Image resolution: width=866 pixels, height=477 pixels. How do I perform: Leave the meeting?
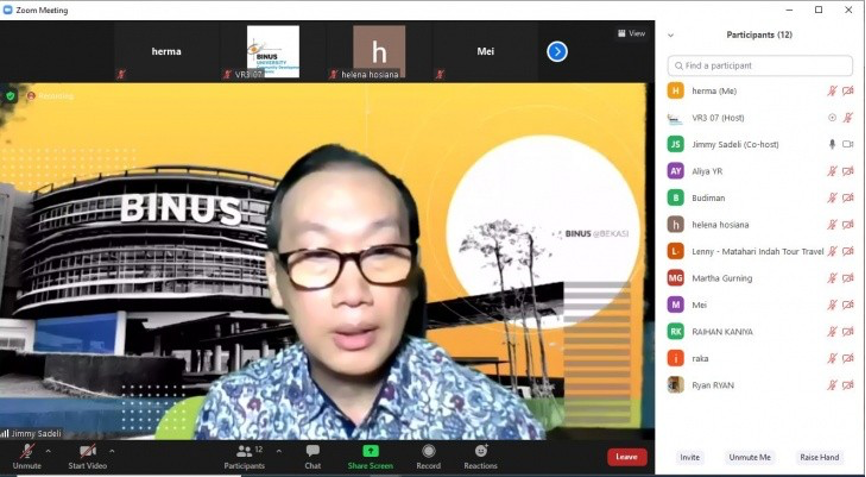point(627,457)
